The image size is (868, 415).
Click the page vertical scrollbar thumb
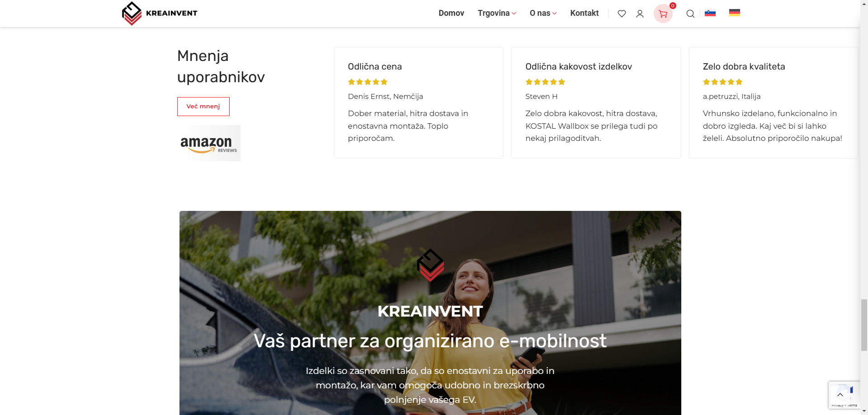tap(864, 325)
